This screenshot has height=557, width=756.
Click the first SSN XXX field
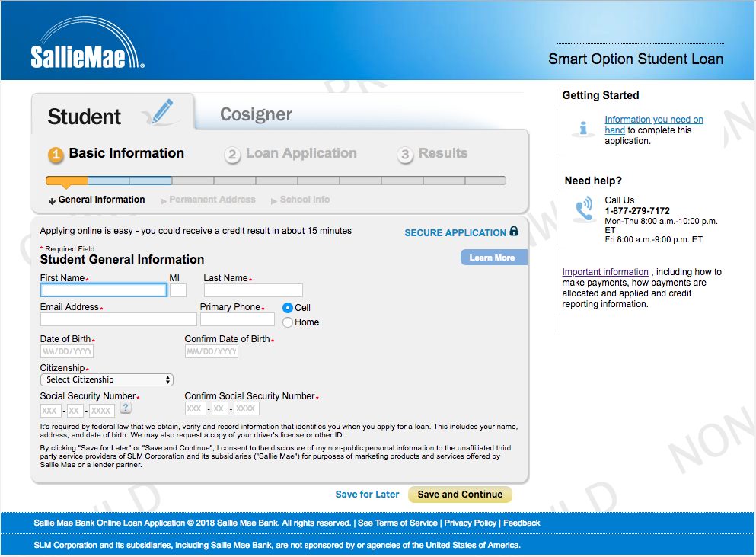(50, 411)
